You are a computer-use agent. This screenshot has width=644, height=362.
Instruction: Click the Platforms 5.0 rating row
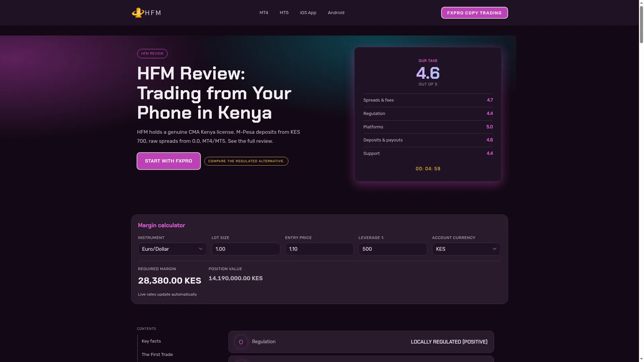tap(428, 127)
